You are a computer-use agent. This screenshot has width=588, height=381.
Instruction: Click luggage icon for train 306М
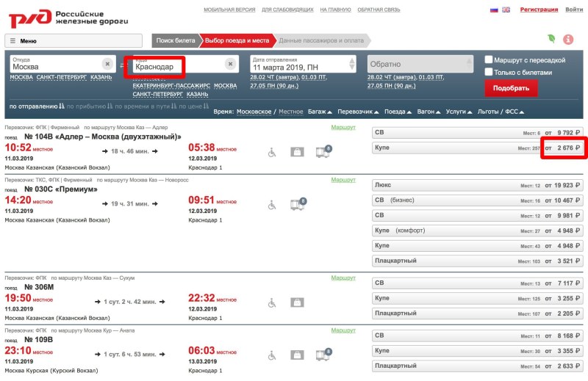point(297,302)
